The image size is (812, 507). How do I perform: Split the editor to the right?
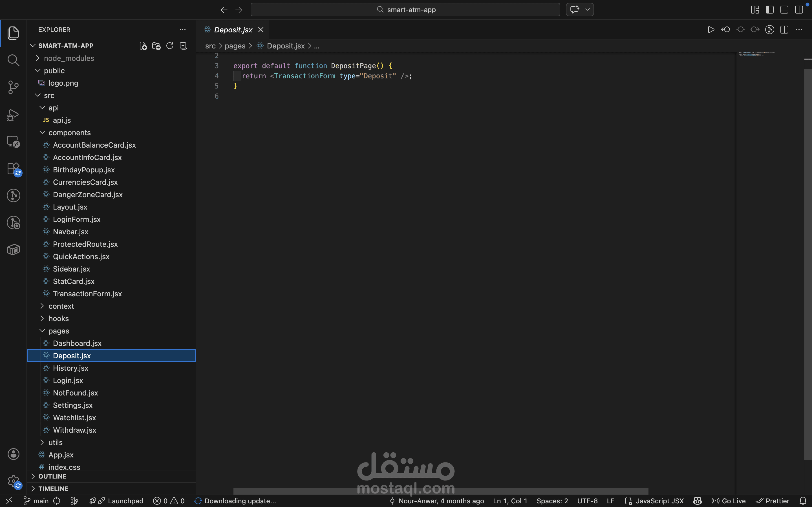tap(784, 30)
